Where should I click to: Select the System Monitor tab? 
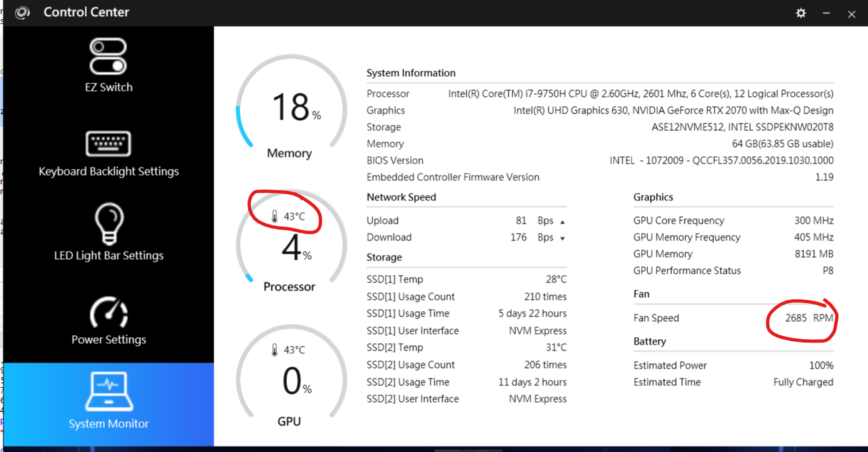pos(108,405)
